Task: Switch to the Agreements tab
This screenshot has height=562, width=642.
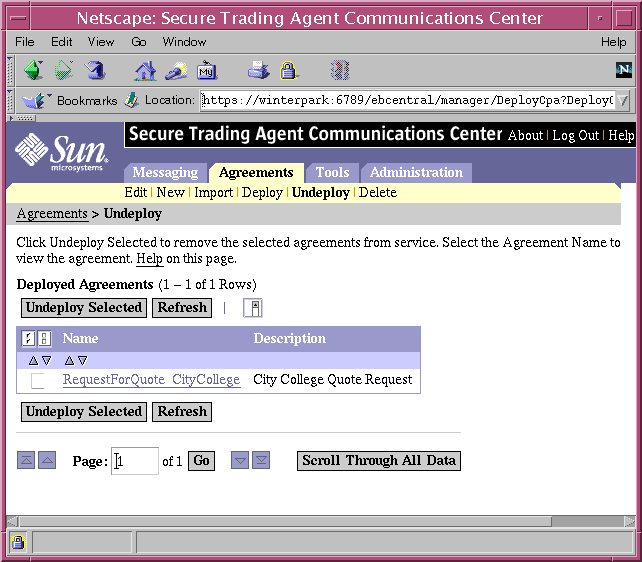Action: pos(256,173)
